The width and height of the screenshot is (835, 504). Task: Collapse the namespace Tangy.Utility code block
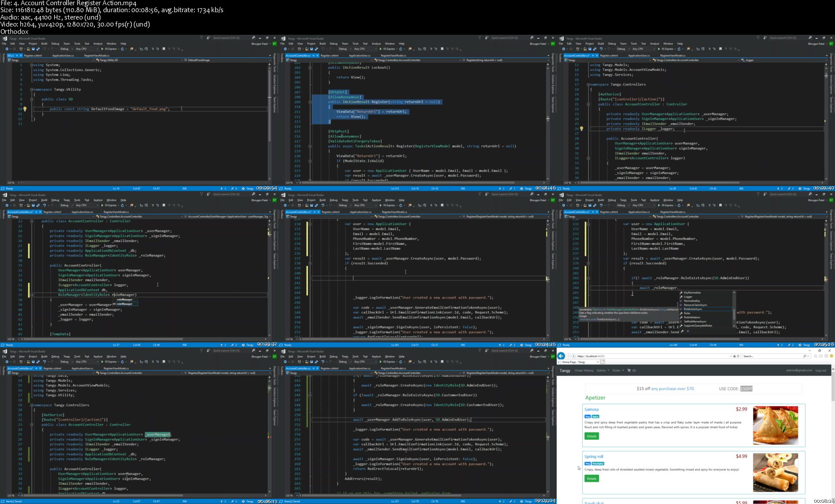tap(31, 90)
